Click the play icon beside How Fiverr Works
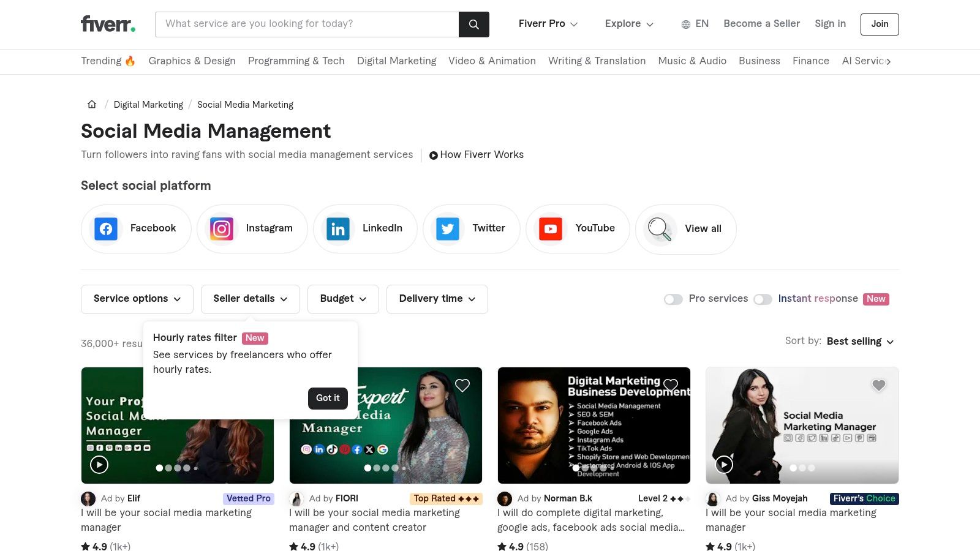The image size is (980, 551). [433, 156]
